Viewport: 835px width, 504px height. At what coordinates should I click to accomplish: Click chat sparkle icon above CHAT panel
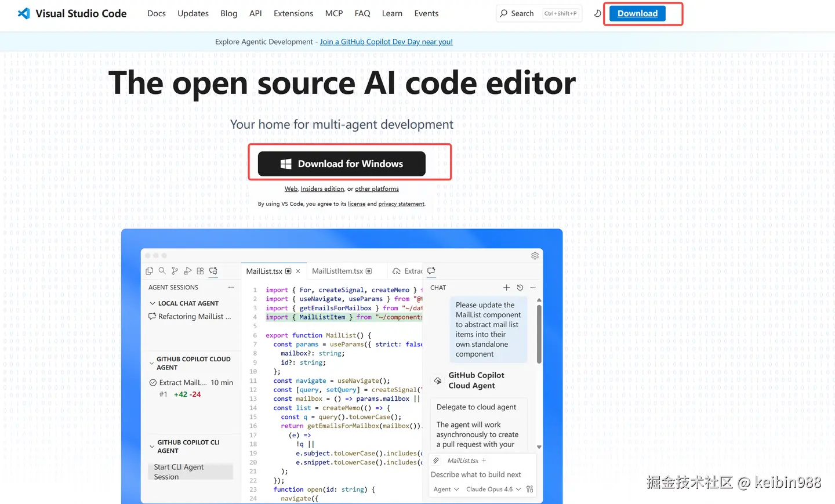(x=431, y=271)
